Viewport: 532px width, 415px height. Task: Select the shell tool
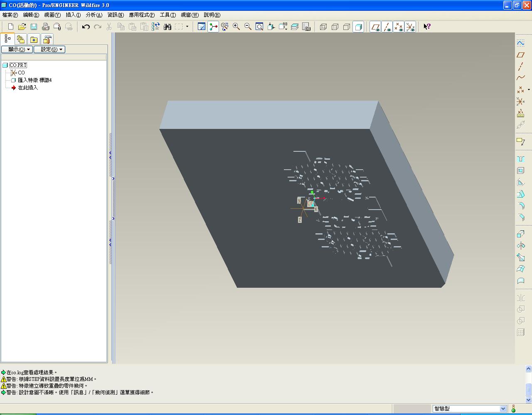coord(520,170)
